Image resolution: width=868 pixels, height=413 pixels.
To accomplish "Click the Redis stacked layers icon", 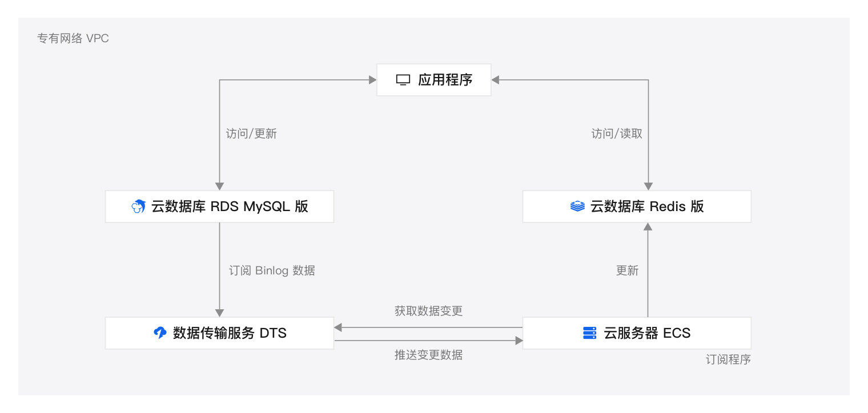I will [577, 206].
